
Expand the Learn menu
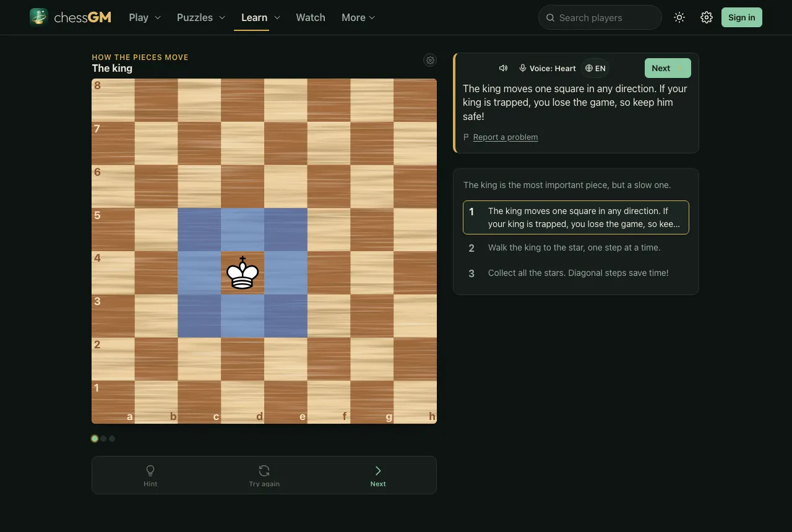260,17
